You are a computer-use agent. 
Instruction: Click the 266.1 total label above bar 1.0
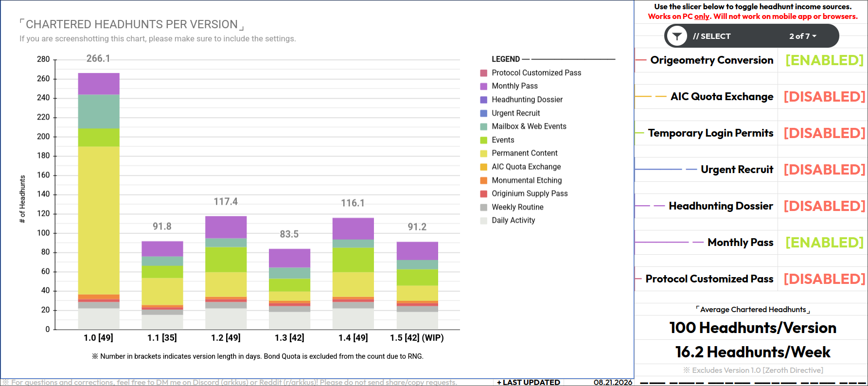tap(98, 58)
